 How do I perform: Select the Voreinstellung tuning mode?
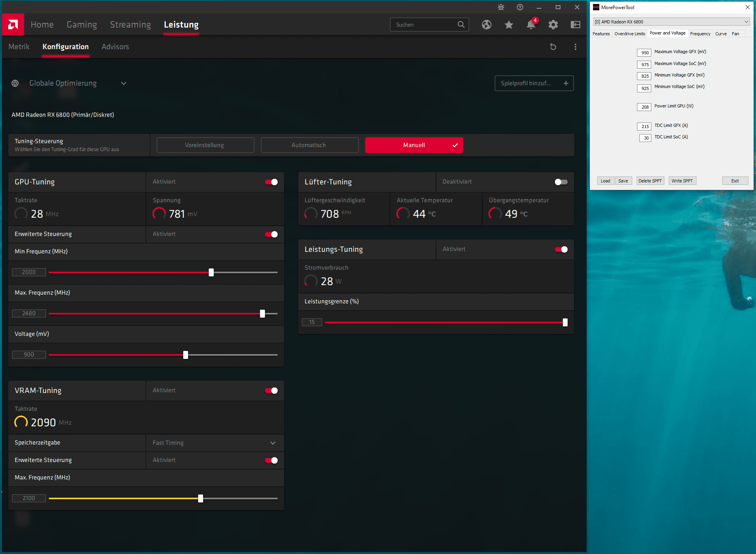tap(205, 145)
